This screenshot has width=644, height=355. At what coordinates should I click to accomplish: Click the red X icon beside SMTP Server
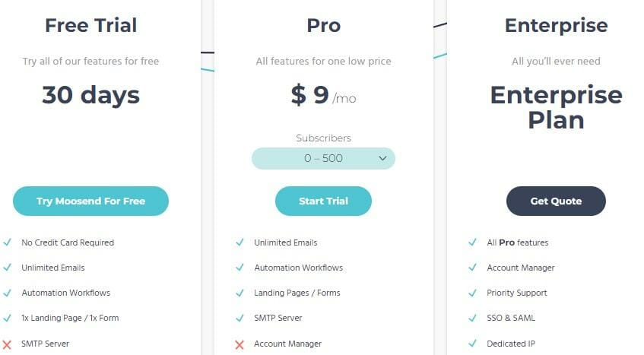point(7,344)
